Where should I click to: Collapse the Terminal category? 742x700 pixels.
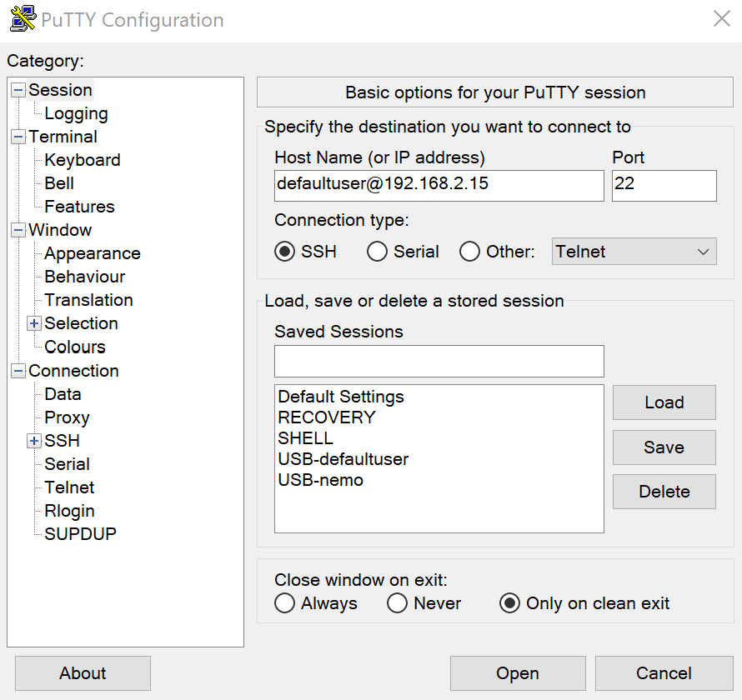click(x=18, y=137)
